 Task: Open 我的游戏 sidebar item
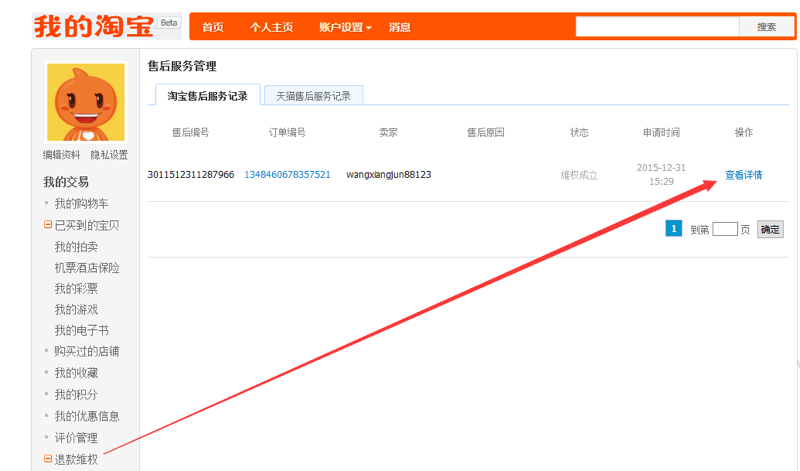tap(76, 310)
